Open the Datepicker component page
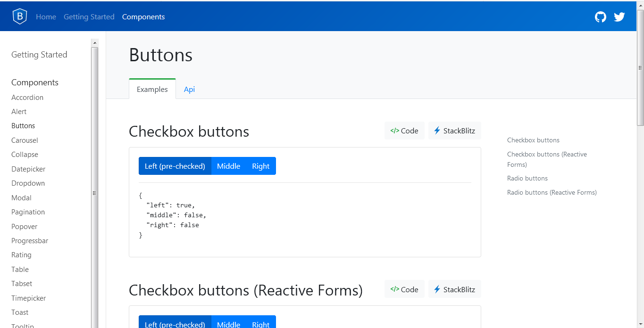Viewport: 644px width, 328px height. (x=28, y=169)
